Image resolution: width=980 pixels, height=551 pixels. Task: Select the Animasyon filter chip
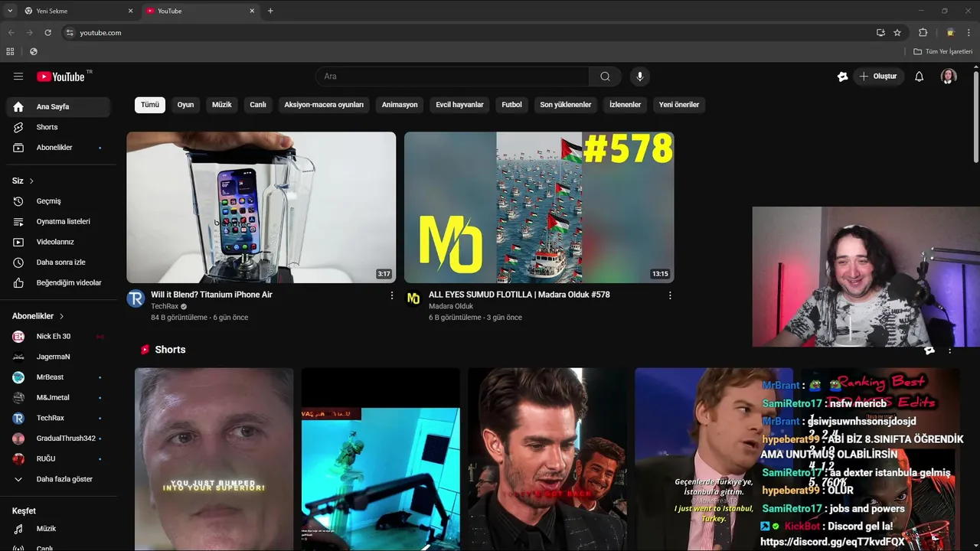click(400, 105)
